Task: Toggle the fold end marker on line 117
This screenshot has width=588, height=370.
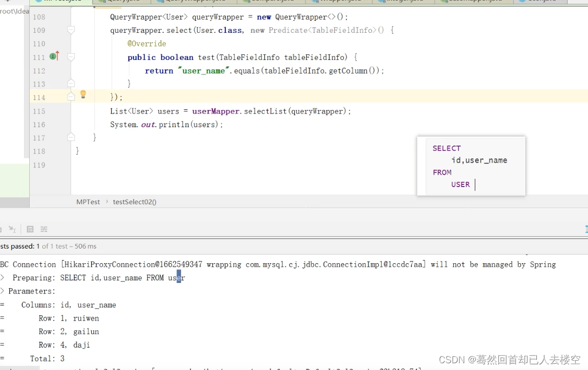Action: [x=71, y=137]
